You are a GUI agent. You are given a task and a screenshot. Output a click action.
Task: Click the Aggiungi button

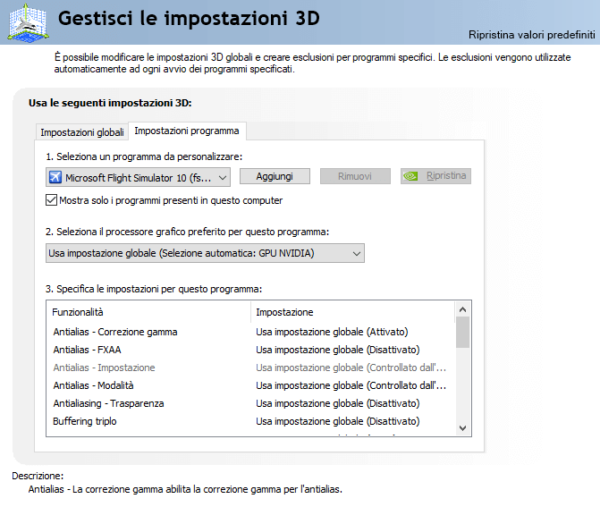pyautogui.click(x=275, y=176)
